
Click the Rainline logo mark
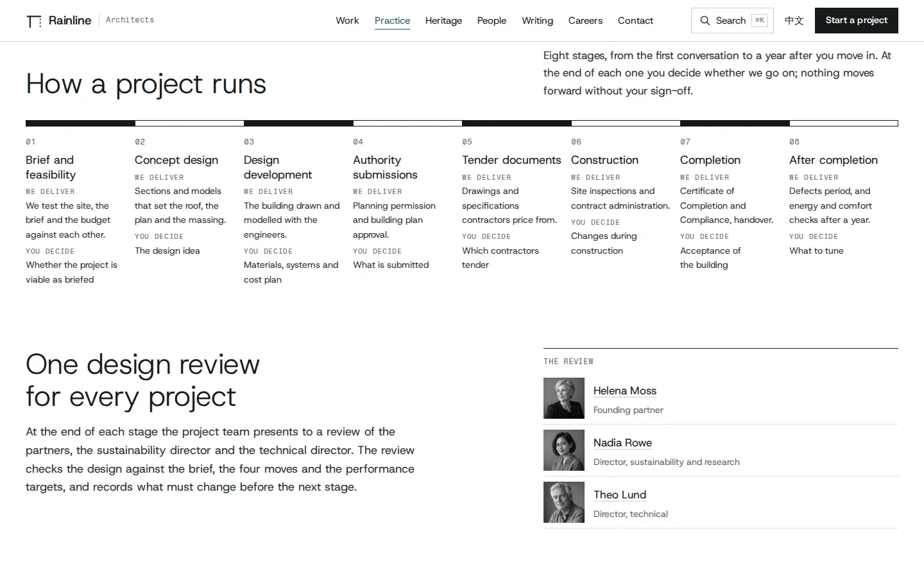34,21
